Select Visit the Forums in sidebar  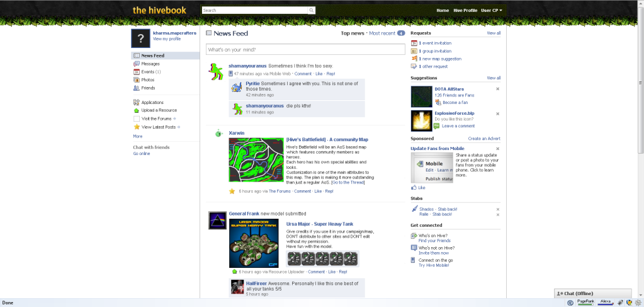157,119
